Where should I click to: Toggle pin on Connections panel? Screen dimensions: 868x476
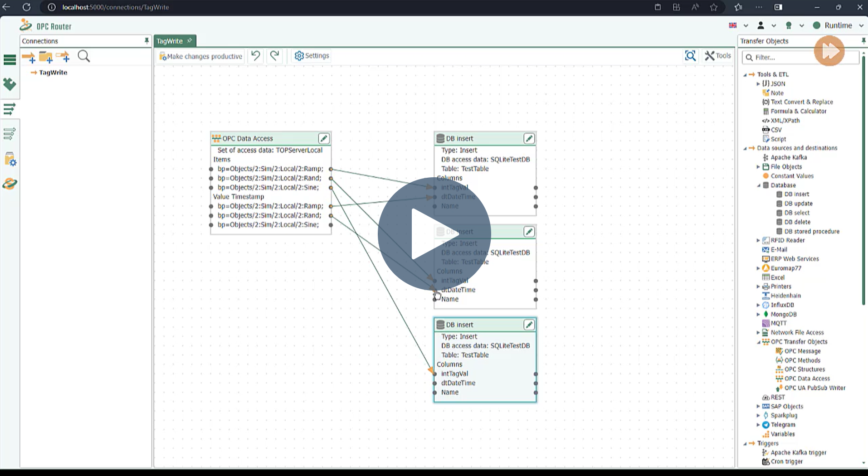click(x=146, y=41)
